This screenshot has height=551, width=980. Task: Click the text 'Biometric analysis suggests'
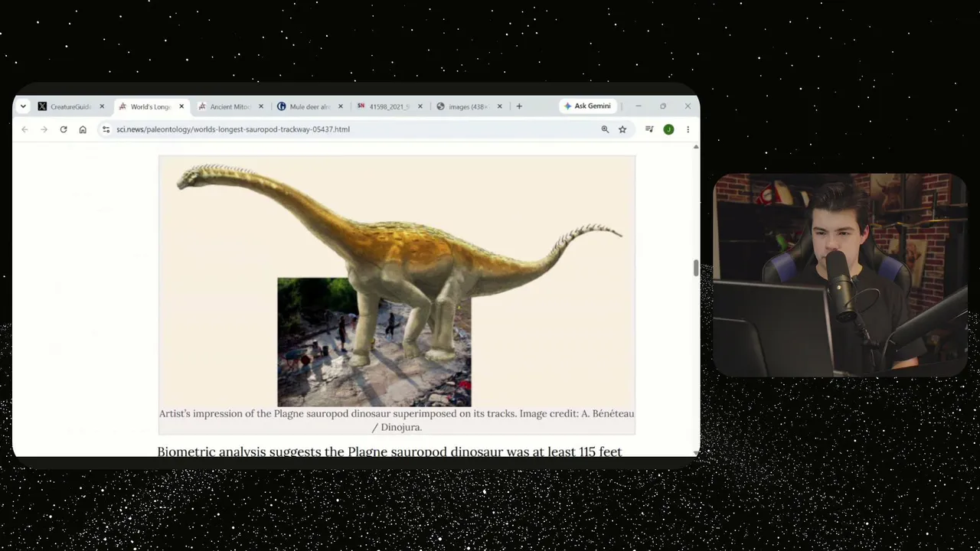[x=240, y=452]
